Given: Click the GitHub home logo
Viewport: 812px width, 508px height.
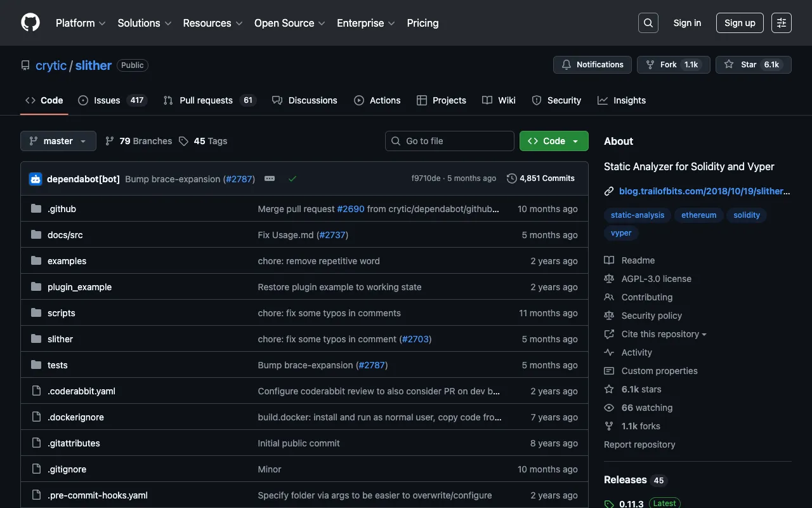Looking at the screenshot, I should pyautogui.click(x=30, y=22).
